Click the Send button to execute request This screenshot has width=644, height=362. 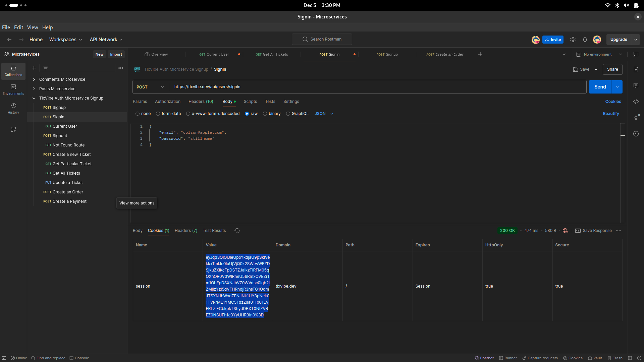tap(600, 86)
